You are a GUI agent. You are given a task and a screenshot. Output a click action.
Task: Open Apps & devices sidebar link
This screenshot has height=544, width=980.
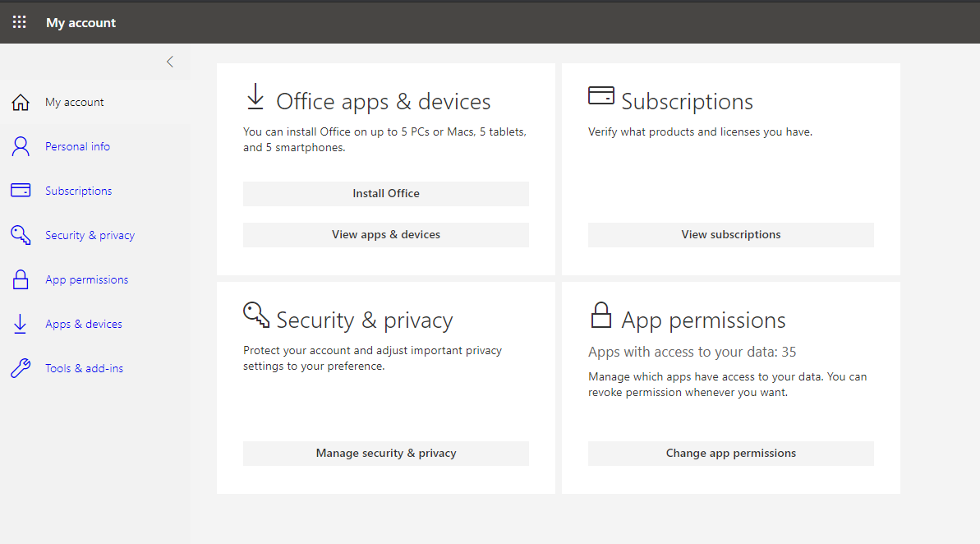point(84,324)
